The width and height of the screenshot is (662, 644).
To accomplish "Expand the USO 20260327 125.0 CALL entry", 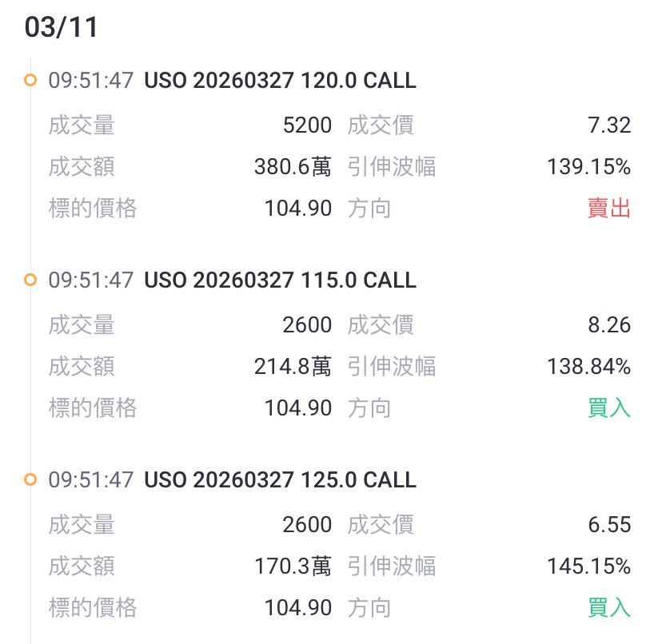I will [x=280, y=480].
